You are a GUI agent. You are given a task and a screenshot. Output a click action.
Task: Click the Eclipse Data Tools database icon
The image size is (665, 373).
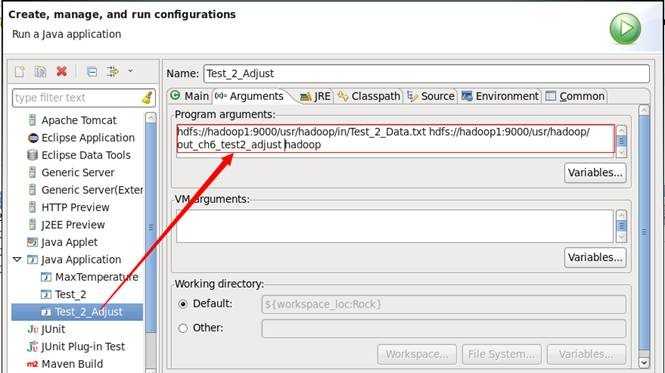[32, 155]
